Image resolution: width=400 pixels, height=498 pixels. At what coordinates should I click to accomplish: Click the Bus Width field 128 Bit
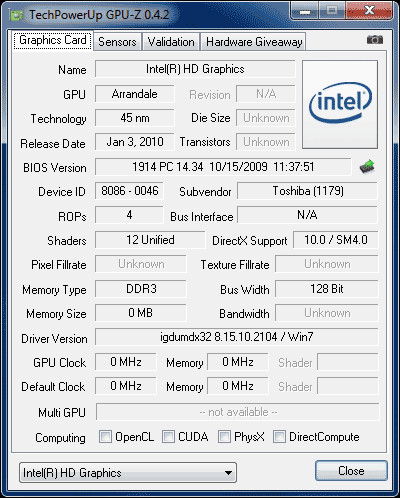[327, 289]
